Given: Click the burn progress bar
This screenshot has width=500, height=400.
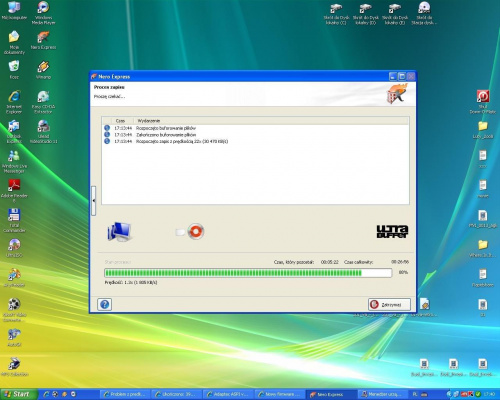Looking at the screenshot, I should click(x=248, y=273).
